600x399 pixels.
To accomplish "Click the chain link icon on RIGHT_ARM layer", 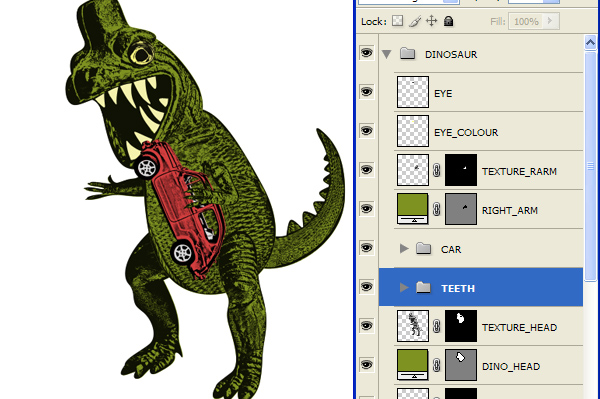I will click(x=437, y=209).
